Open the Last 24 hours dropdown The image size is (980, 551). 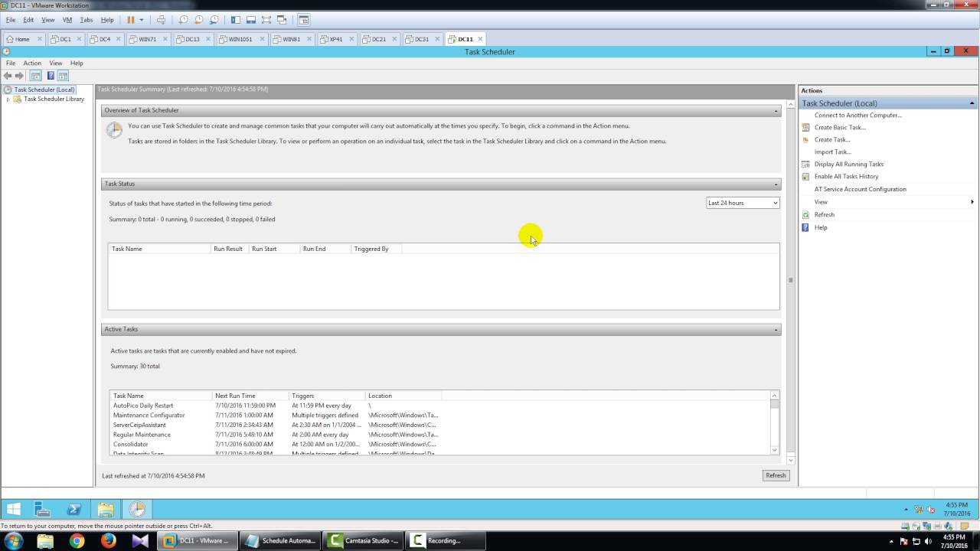[743, 203]
